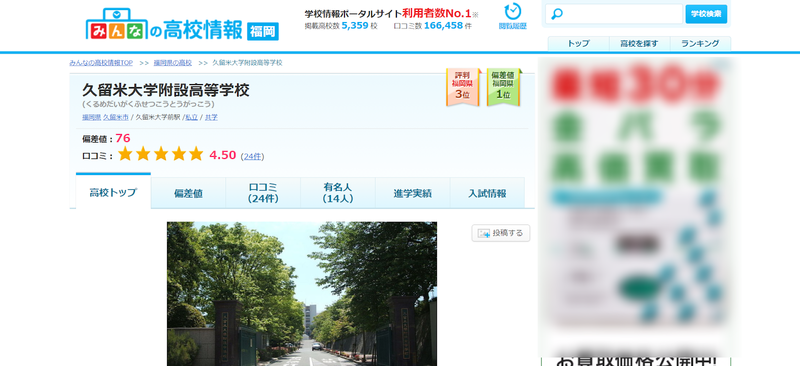Click inside the school search text field
Viewport: 800px width, 366px height.
[x=614, y=14]
